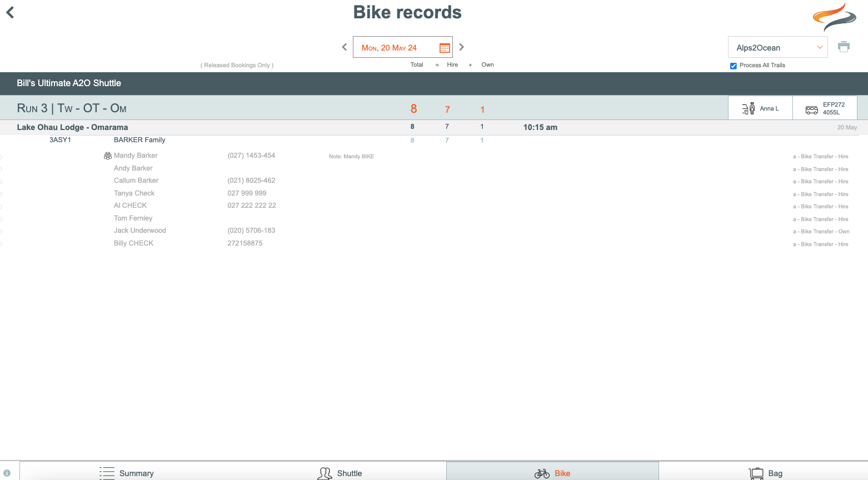Image resolution: width=868 pixels, height=480 pixels.
Task: Switch to the Shuttle tab
Action: pyautogui.click(x=340, y=473)
